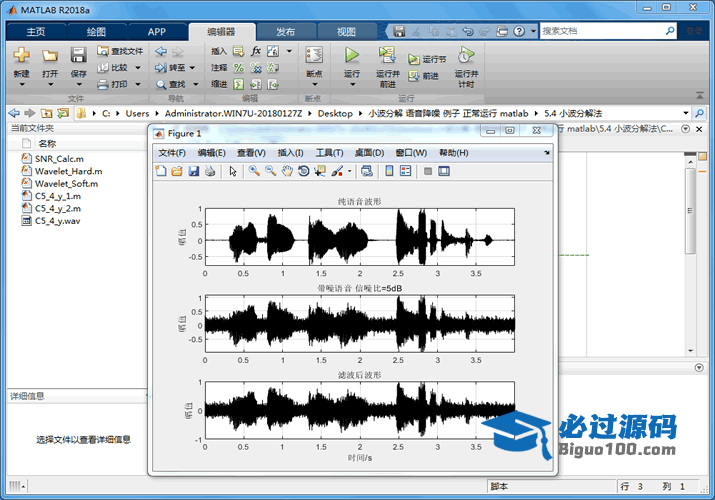Click Show Plot Tools and Dock icon
The width and height of the screenshot is (715, 500).
[x=444, y=171]
